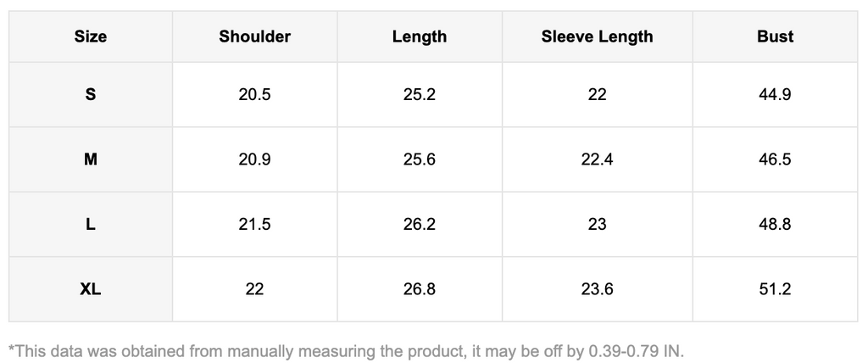Image resolution: width=868 pixels, height=363 pixels.
Task: Select the L size row label
Action: click(91, 225)
